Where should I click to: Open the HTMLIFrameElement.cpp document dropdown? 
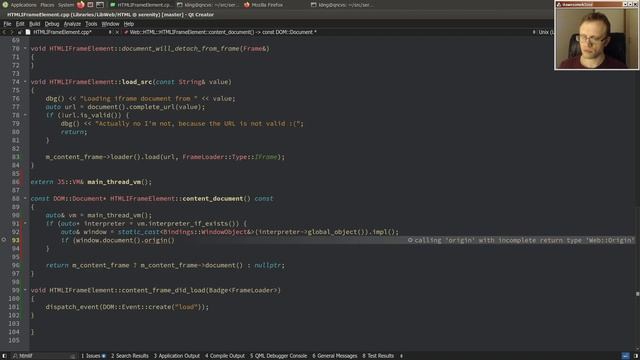[x=110, y=32]
